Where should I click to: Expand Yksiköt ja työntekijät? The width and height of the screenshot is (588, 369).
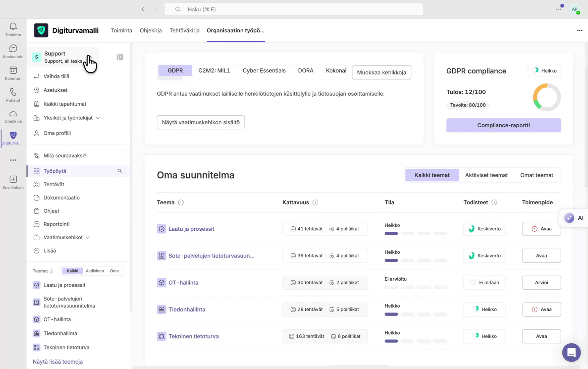coord(98,118)
